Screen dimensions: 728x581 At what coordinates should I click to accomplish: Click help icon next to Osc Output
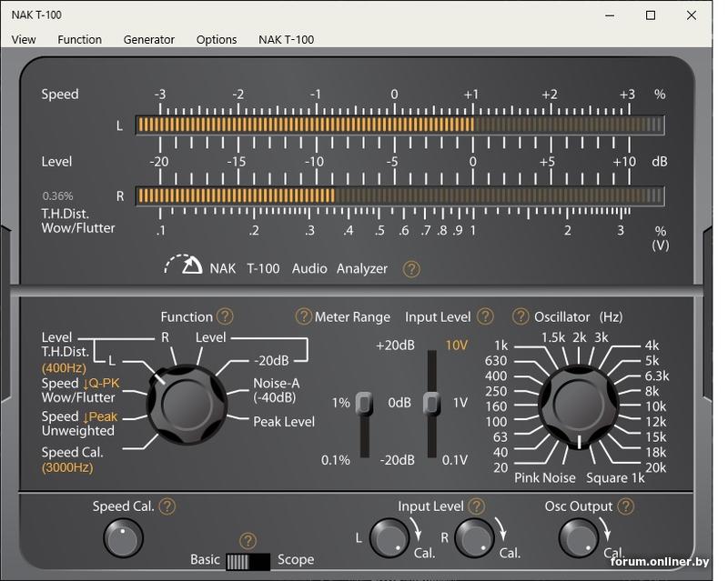click(x=623, y=506)
